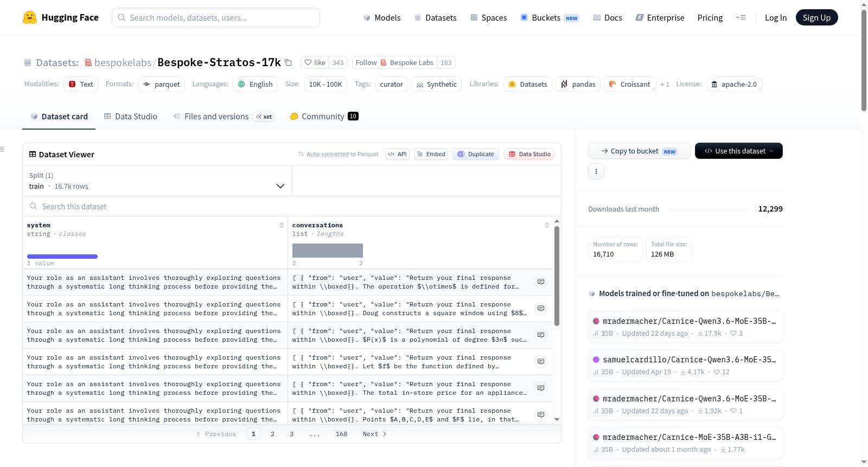This screenshot has width=868, height=467.
Task: Follow Bespoke Labs
Action: coord(395,62)
